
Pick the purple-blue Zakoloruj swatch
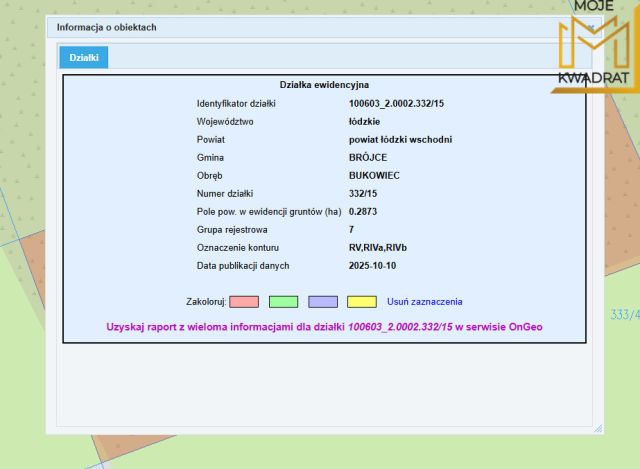(323, 302)
